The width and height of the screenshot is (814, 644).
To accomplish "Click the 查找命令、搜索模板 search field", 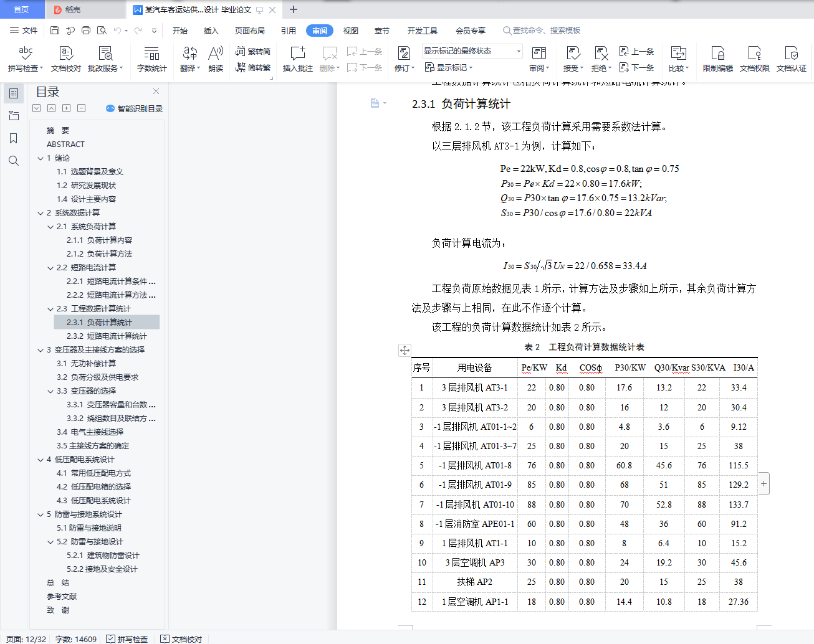I will [x=542, y=31].
